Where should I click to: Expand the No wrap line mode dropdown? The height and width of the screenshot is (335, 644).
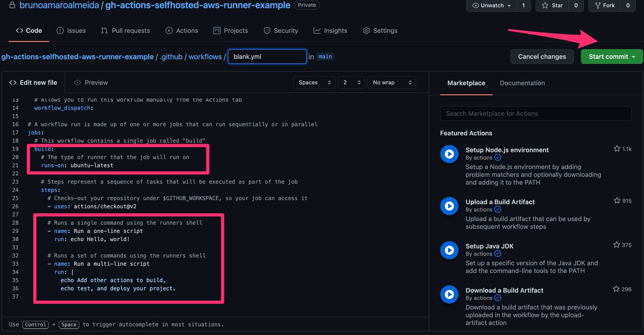tap(391, 82)
